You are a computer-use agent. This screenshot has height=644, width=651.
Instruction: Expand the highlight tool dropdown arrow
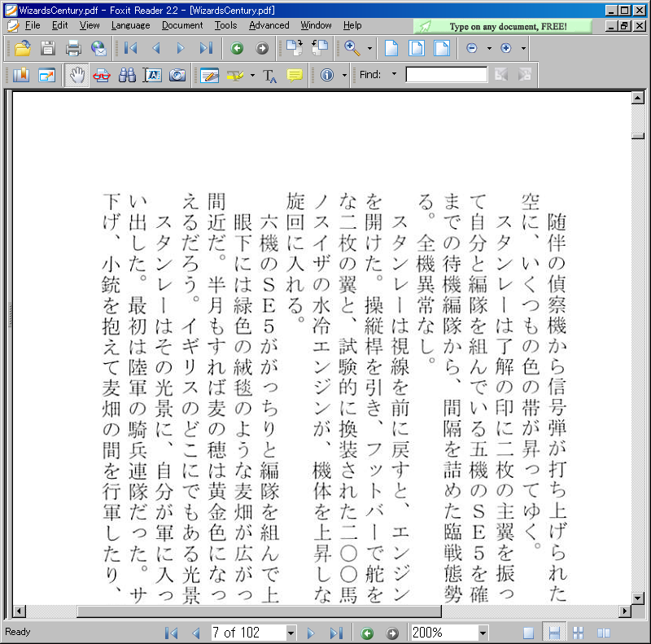coord(252,75)
